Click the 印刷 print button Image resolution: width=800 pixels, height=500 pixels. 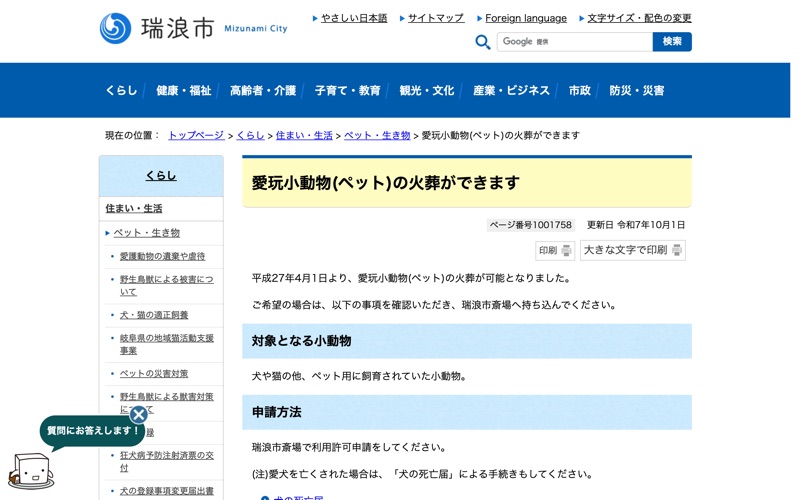(x=555, y=250)
